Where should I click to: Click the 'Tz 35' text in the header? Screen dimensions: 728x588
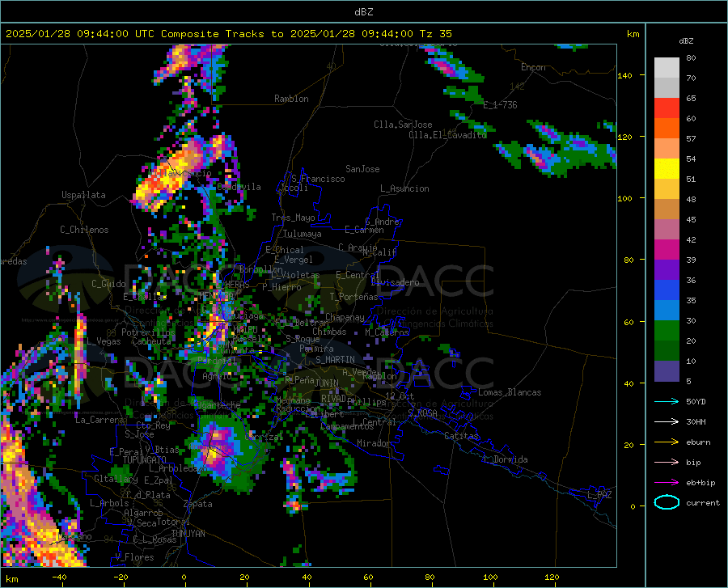[435, 34]
